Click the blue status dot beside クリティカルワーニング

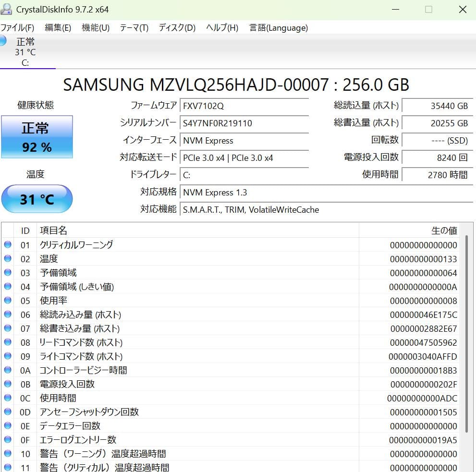click(x=7, y=245)
